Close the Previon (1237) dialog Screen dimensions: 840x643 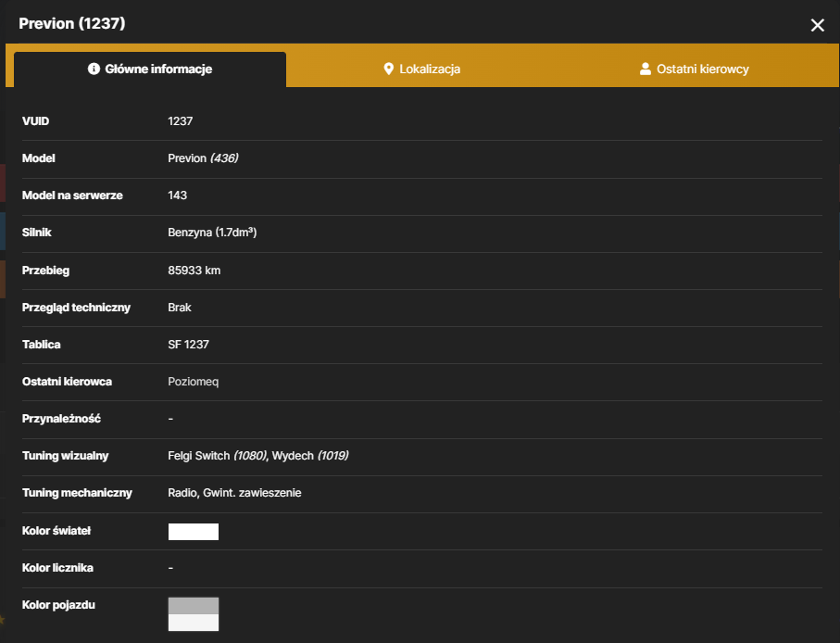point(817,25)
